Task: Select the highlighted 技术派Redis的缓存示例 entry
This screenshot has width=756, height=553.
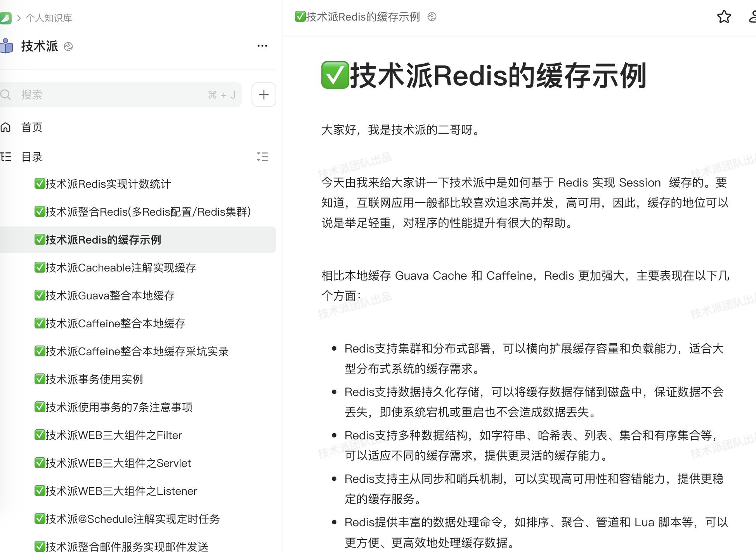Action: pos(97,240)
